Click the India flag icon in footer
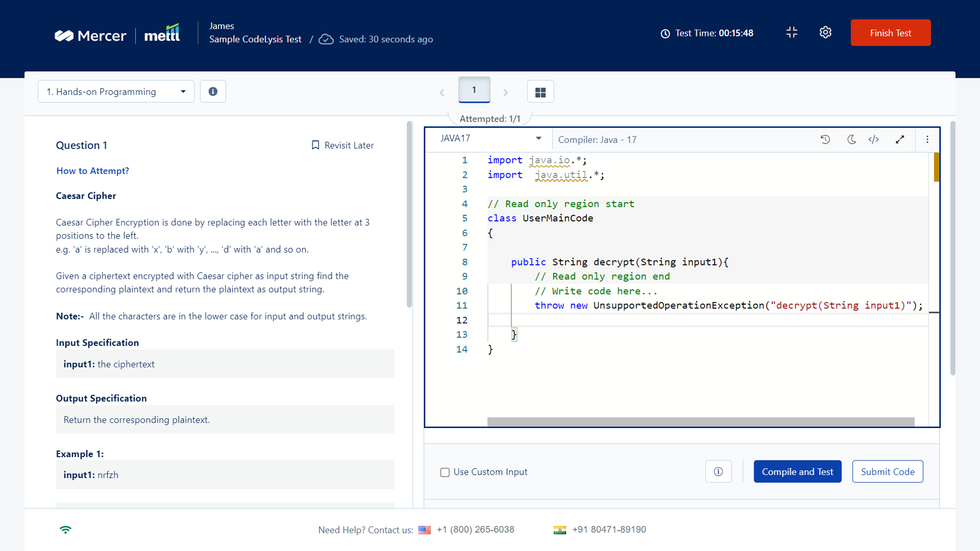This screenshot has height=551, width=980. click(560, 530)
